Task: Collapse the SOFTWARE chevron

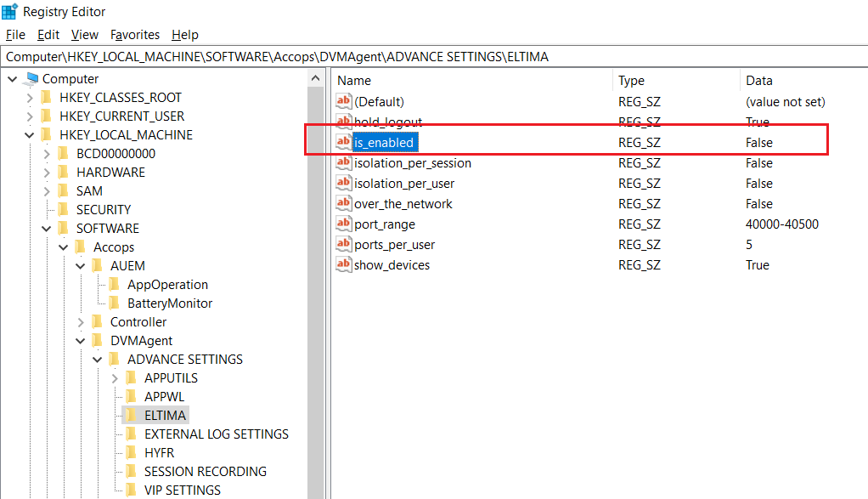Action: pos(47,229)
